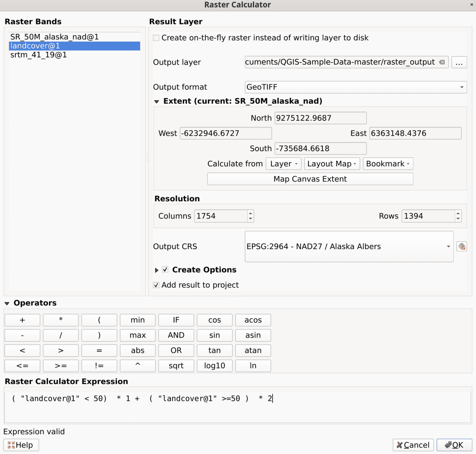Insert the IF operator

click(176, 320)
